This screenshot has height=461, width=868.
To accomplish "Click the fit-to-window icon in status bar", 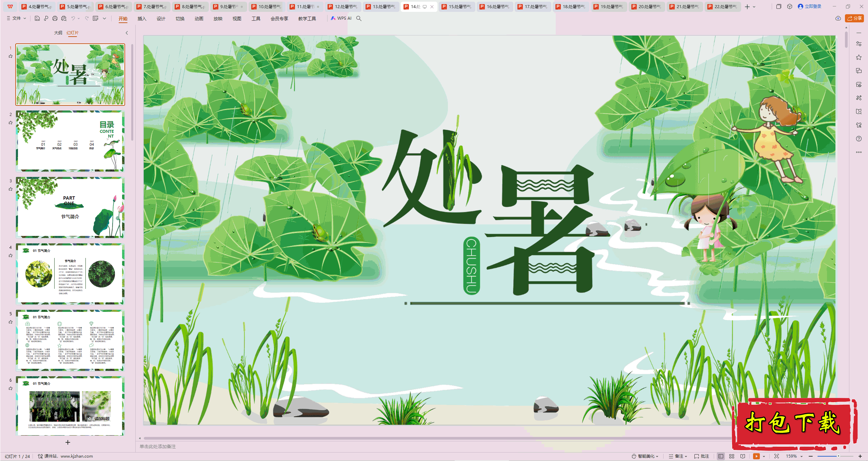I will [x=777, y=456].
